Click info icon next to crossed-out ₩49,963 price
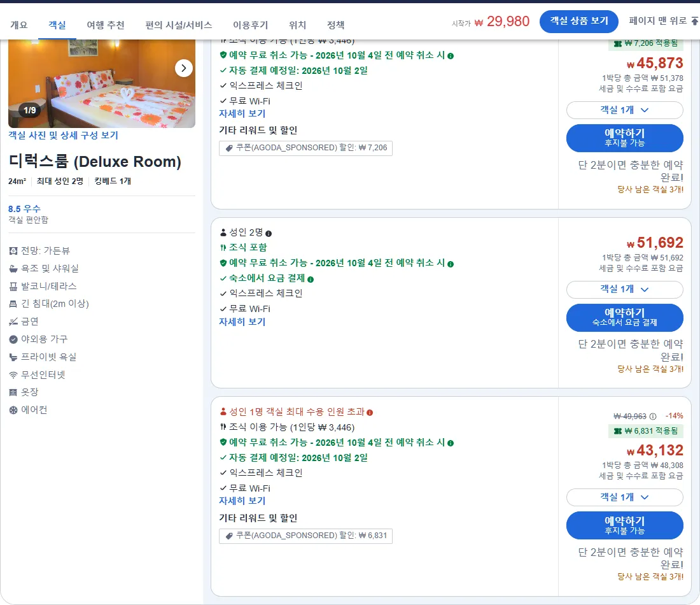The image size is (700, 605). [x=653, y=416]
